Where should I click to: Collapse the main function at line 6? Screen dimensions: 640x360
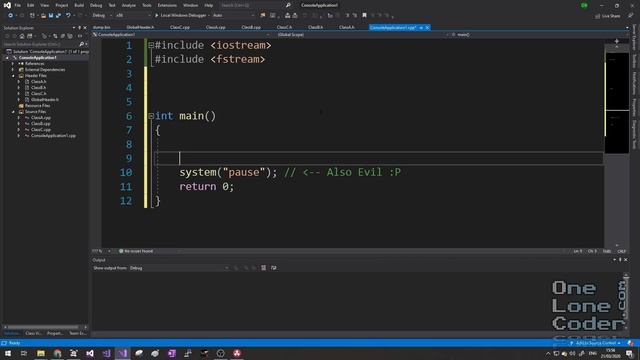click(x=151, y=116)
